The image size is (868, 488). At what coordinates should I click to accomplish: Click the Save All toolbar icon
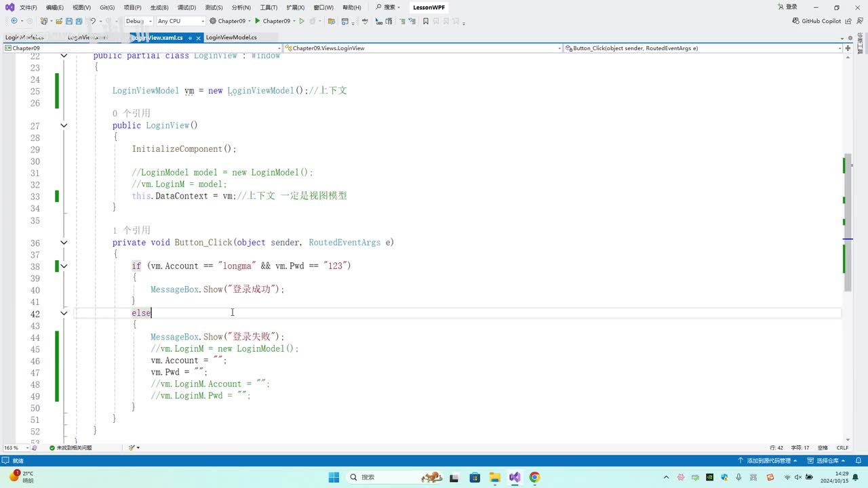[79, 21]
